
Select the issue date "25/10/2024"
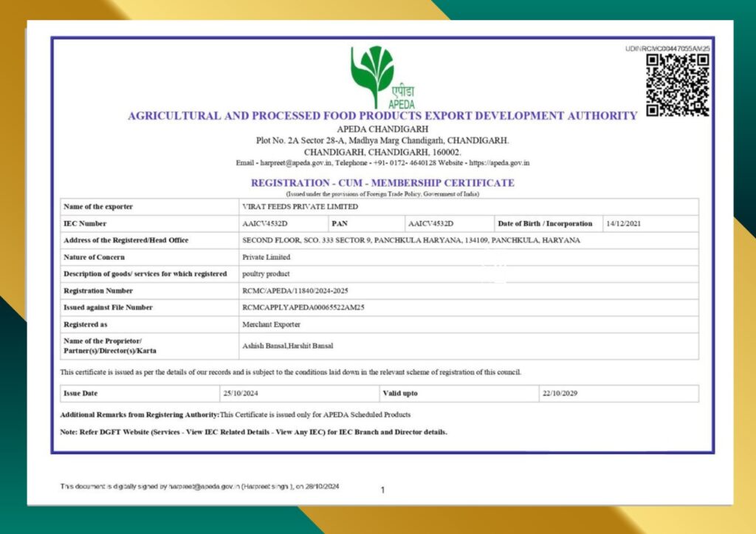click(x=241, y=393)
